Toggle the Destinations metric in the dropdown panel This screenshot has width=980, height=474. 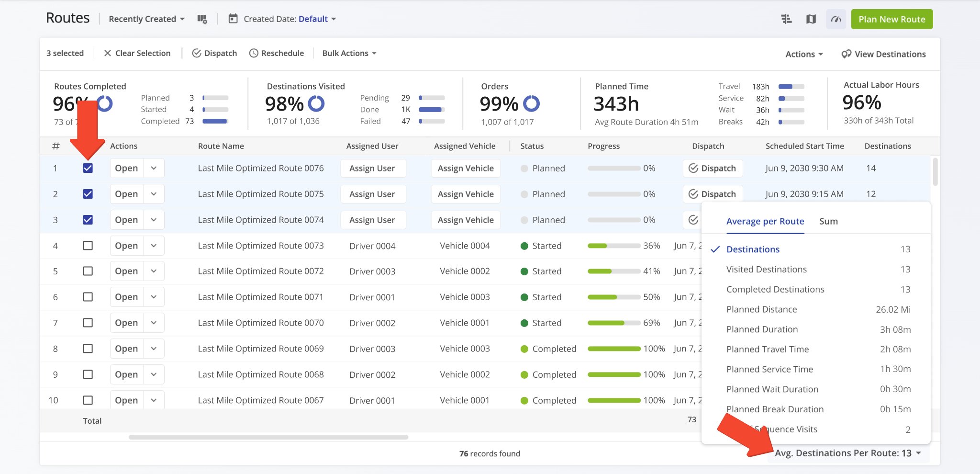tap(753, 249)
